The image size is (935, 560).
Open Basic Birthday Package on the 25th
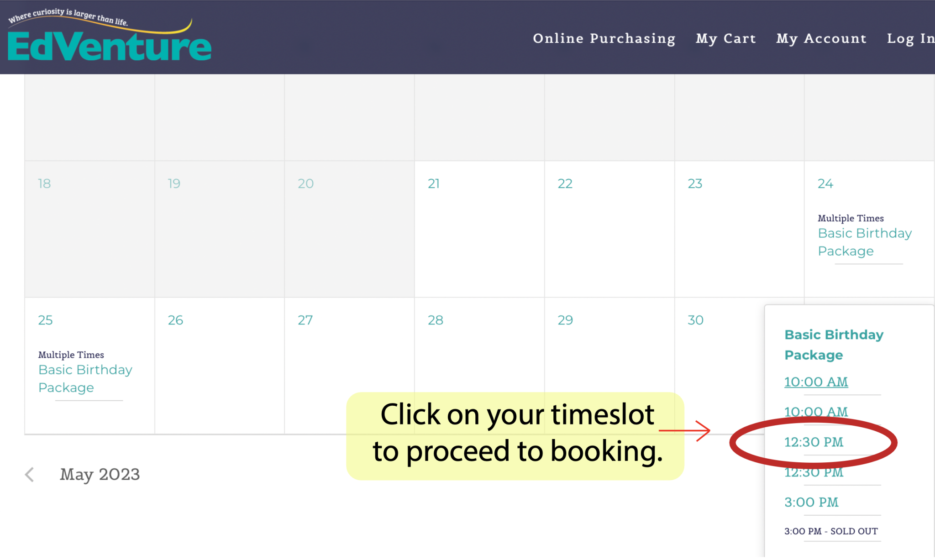[x=85, y=378]
